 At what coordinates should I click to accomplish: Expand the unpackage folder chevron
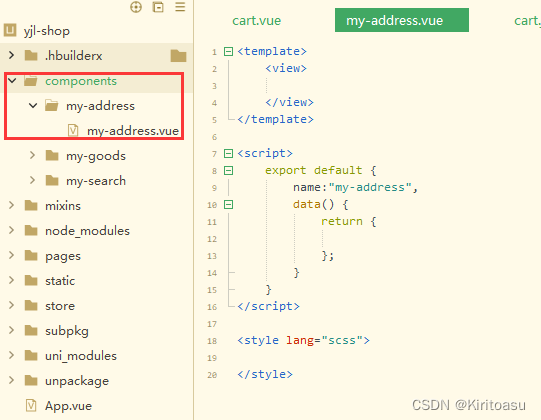(x=11, y=380)
